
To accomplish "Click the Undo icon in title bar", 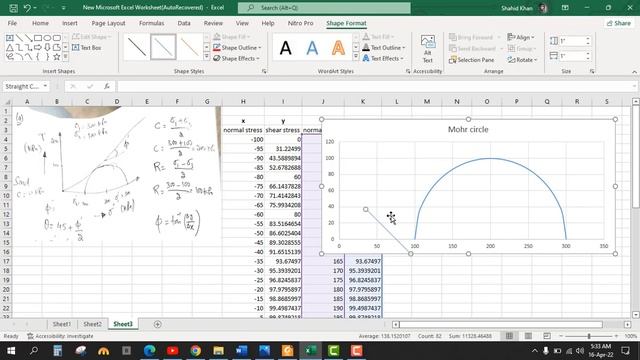I will (27, 8).
